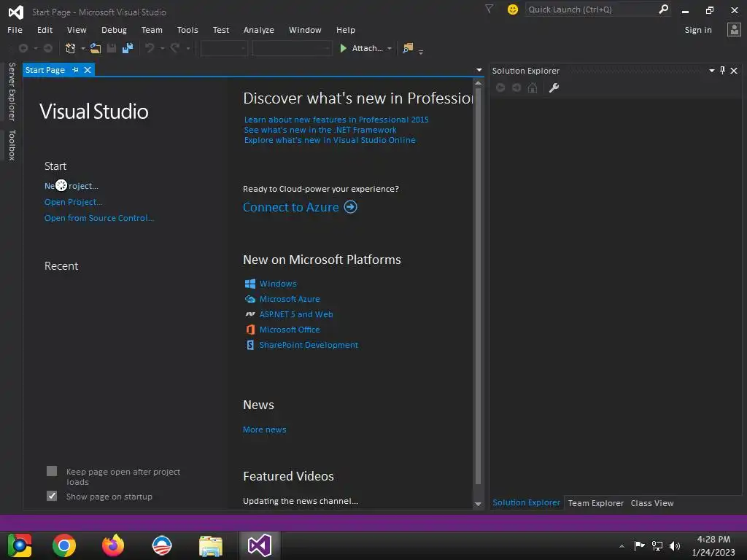Viewport: 747px width, 560px height.
Task: Click the Windows logo icon in platforms list
Action: 250,284
